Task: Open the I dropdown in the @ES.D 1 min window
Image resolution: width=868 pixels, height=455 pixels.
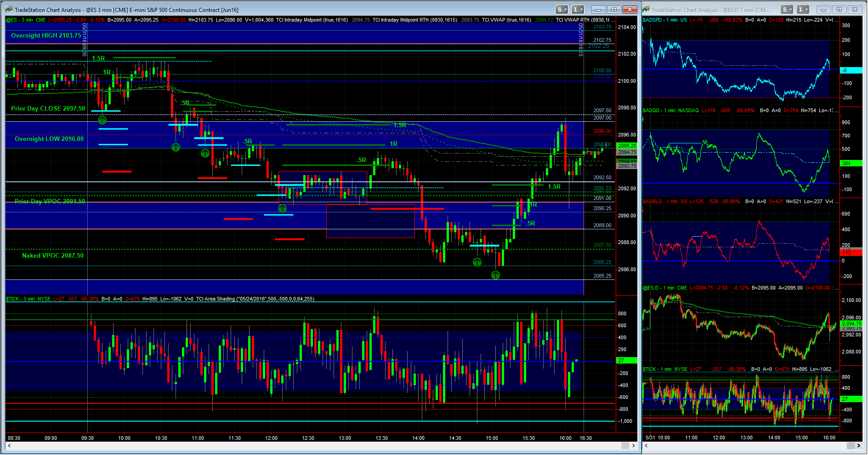Action: coord(803,9)
